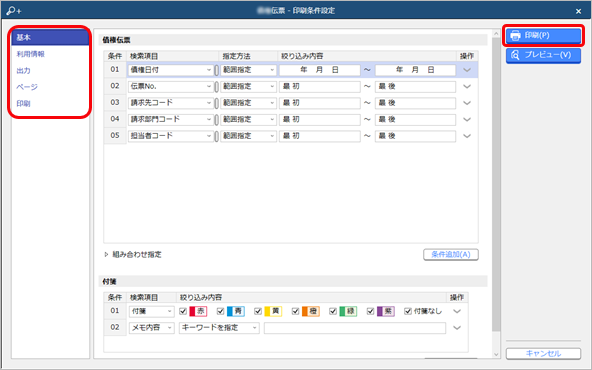
Task: Open 範囲指定 method dropdown for row 02
Action: coord(248,86)
